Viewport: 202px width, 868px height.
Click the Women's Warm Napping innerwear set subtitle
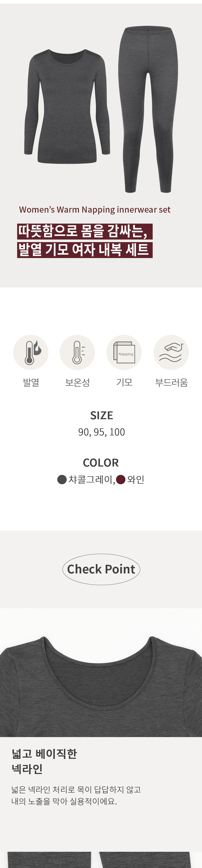click(x=95, y=210)
